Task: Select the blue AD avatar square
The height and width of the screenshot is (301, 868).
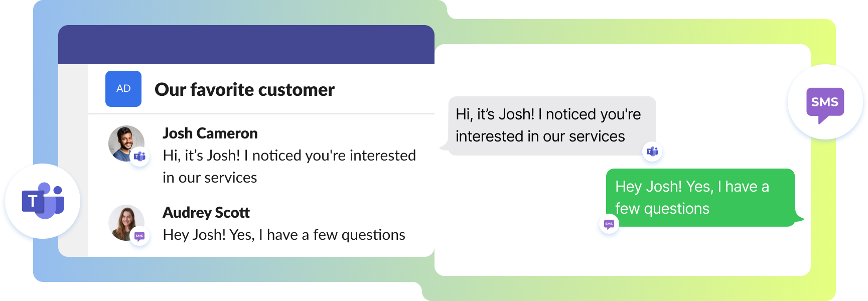Action: pos(123,89)
